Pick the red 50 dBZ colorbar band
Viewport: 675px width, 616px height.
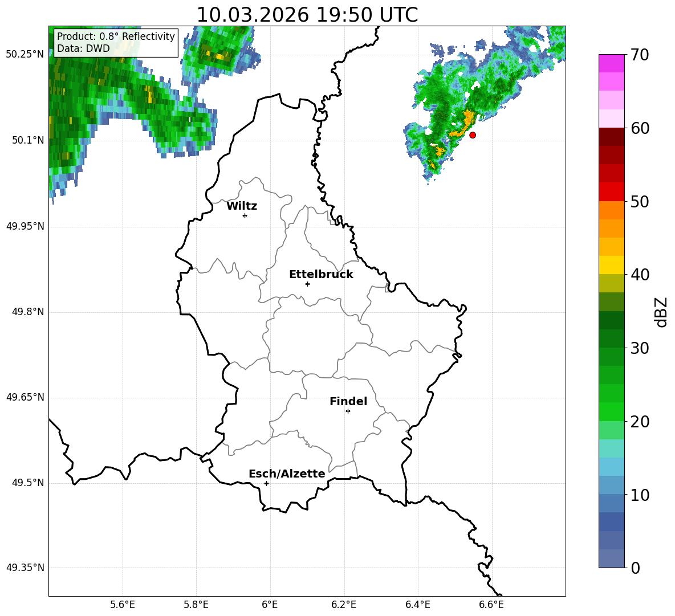tap(611, 192)
